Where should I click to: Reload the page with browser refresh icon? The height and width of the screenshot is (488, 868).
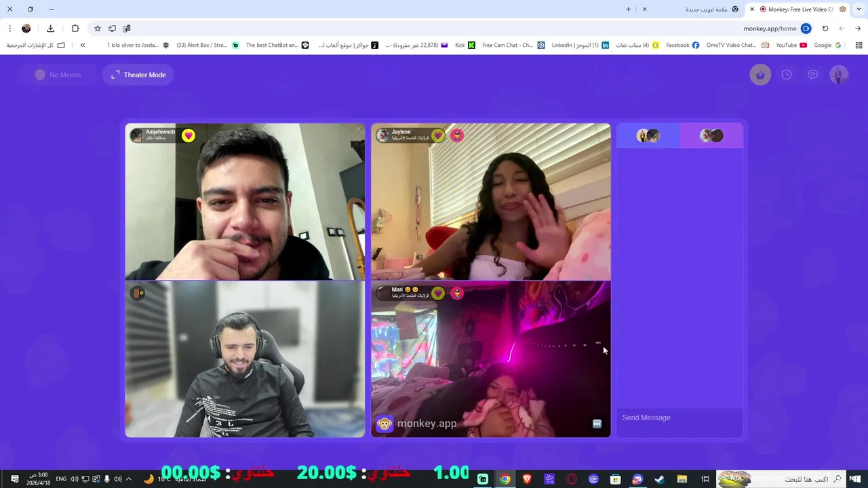pos(825,28)
